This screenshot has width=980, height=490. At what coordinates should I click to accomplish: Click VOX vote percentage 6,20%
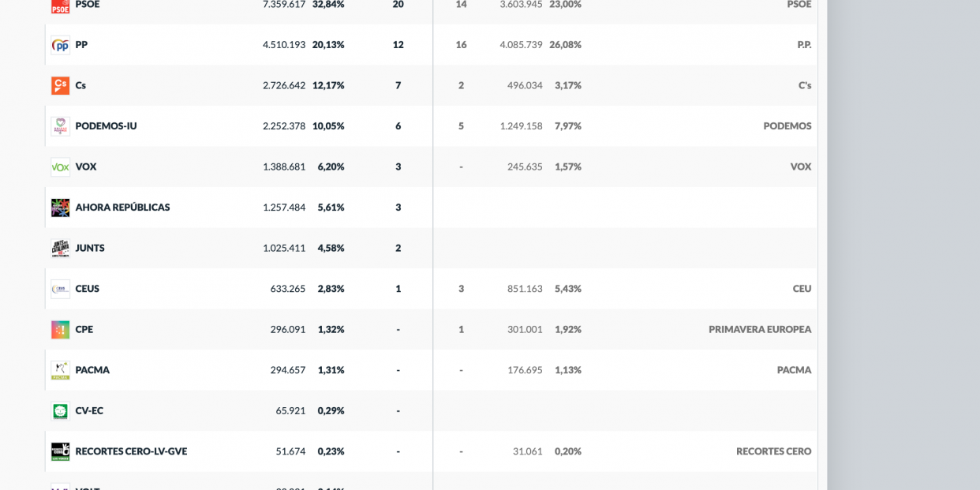coord(331,166)
